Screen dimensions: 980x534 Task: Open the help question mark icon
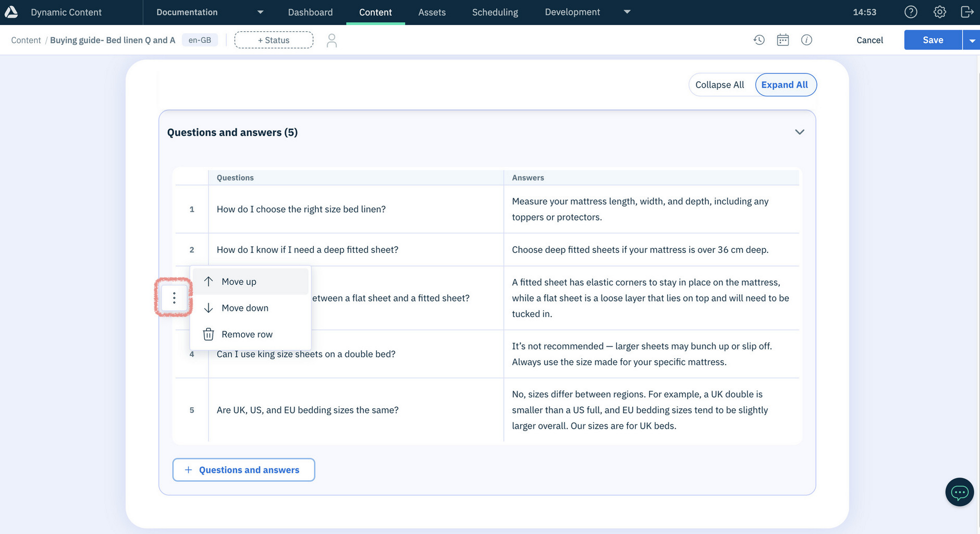tap(911, 12)
